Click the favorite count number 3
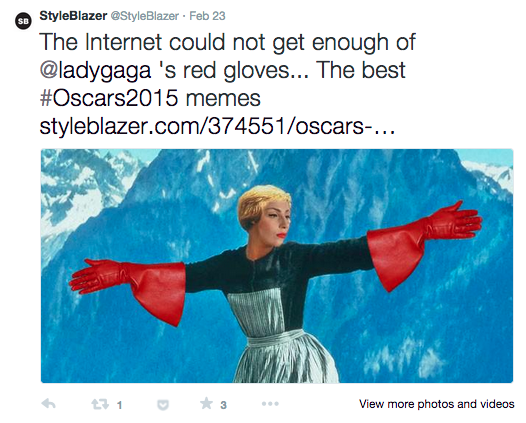The image size is (526, 423). (x=223, y=405)
